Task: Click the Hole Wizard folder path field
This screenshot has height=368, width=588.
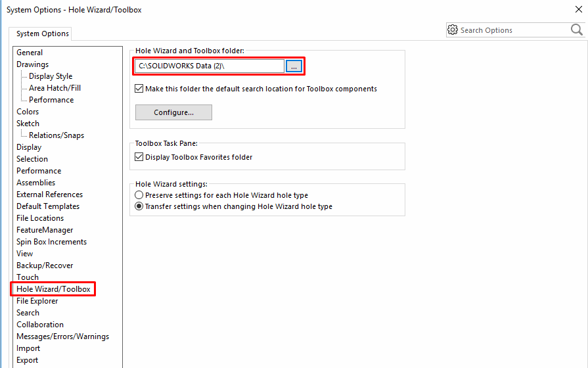Action: 210,66
